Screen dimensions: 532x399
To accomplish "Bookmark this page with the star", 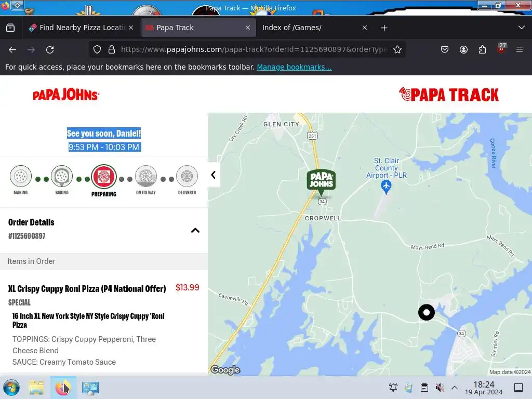I will point(397,49).
